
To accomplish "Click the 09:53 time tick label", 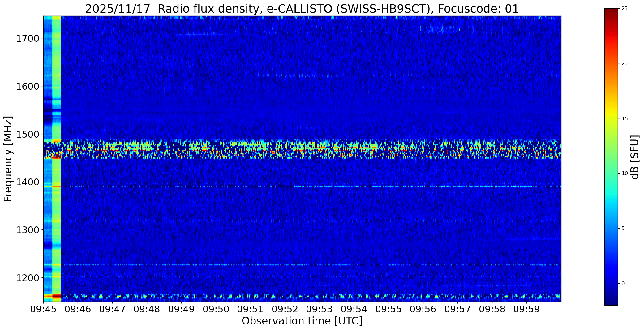I will (320, 309).
